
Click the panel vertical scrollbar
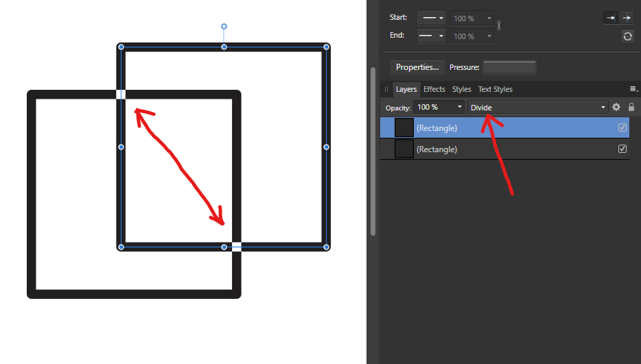pos(373,151)
